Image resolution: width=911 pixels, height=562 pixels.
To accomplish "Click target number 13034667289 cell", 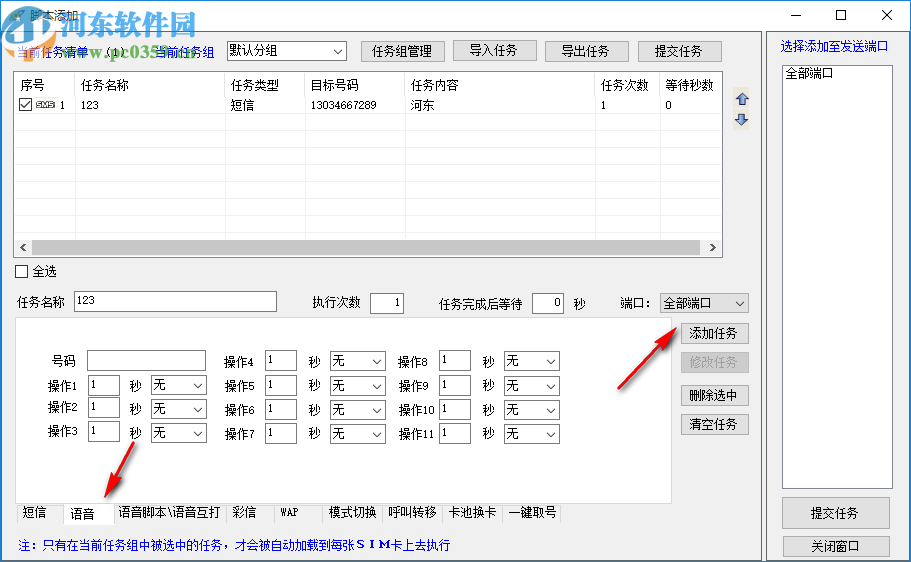I will pyautogui.click(x=343, y=105).
